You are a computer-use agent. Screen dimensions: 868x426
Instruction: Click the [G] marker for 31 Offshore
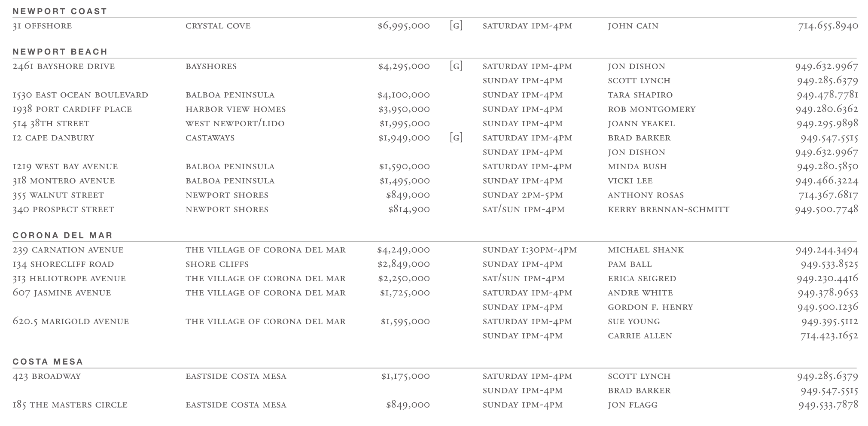pyautogui.click(x=456, y=26)
